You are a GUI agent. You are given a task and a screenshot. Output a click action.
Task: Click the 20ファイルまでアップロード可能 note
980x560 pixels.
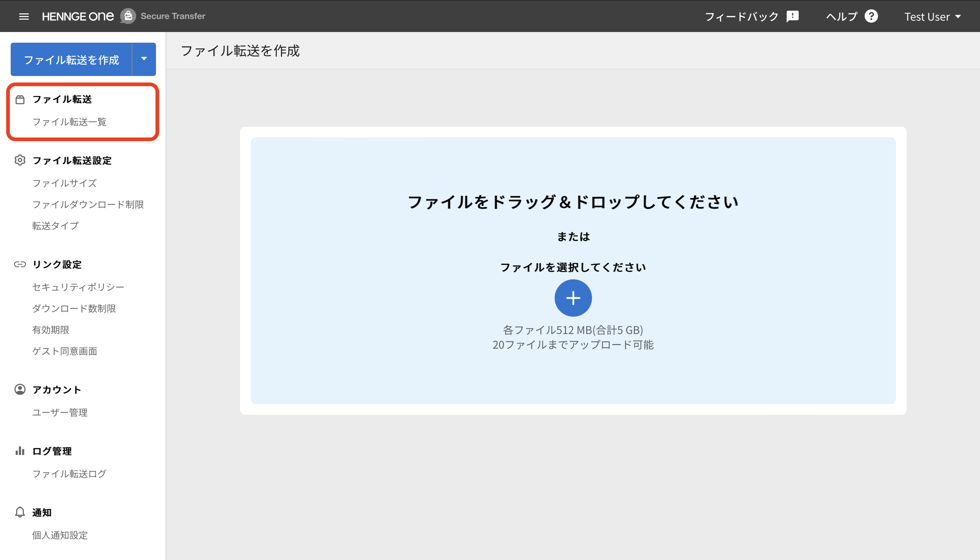(573, 345)
